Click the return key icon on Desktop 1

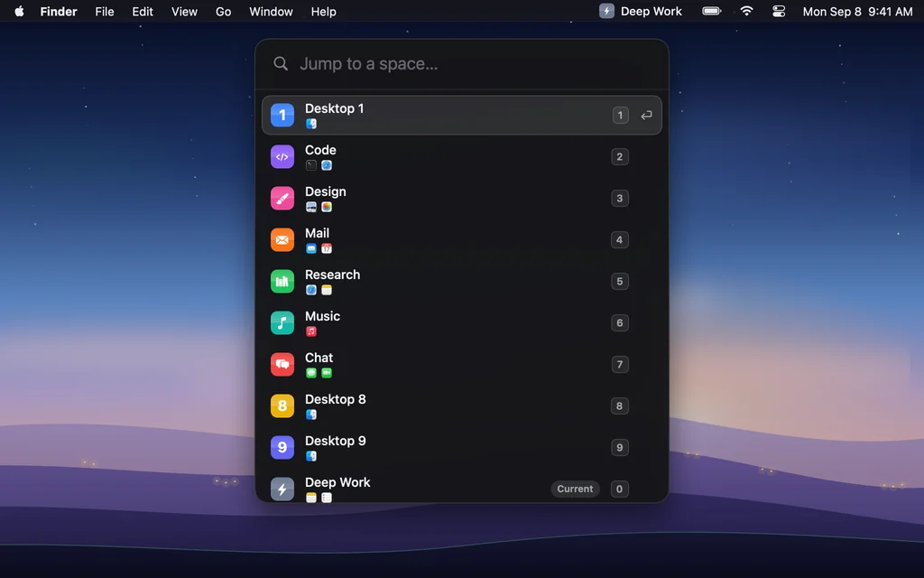pos(646,115)
